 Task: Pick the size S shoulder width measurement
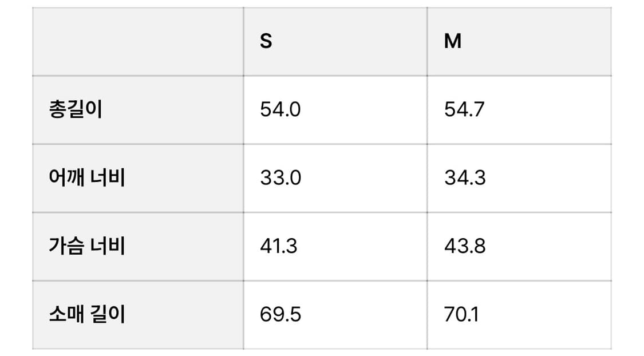tap(280, 177)
